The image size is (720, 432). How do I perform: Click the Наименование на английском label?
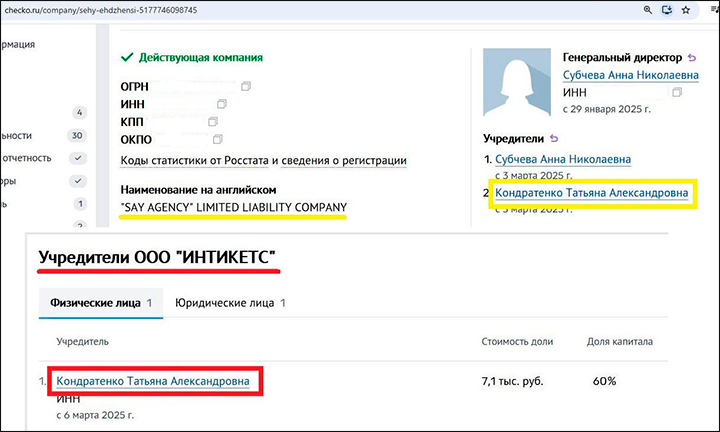coord(198,190)
